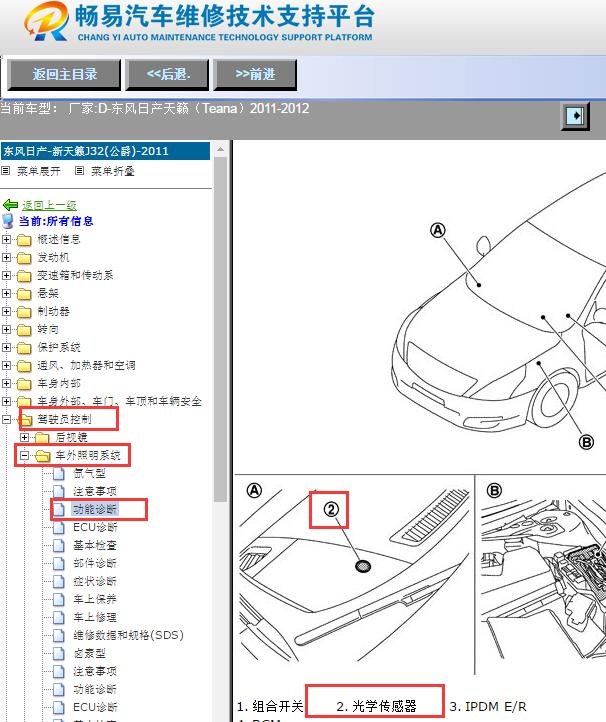This screenshot has height=722, width=606.
Task: Click the tree panel scroll-up arrow
Action: (221, 149)
